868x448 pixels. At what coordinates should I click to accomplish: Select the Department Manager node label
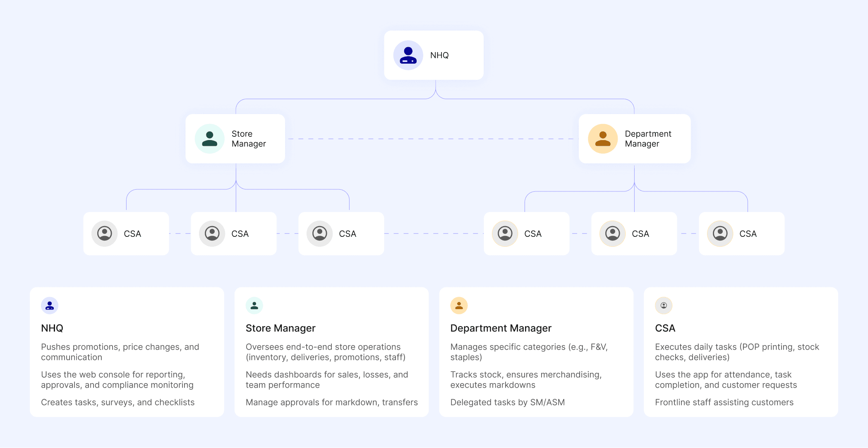(x=647, y=139)
